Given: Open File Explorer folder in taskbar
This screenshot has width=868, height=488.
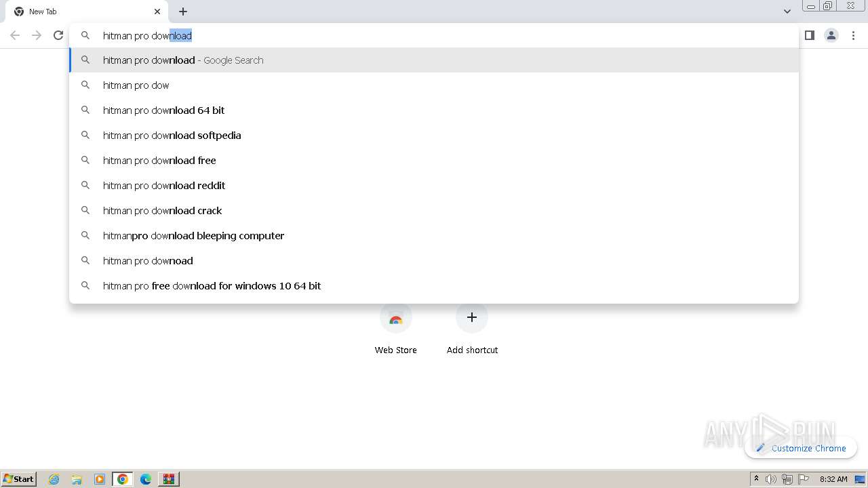Looking at the screenshot, I should [x=77, y=479].
